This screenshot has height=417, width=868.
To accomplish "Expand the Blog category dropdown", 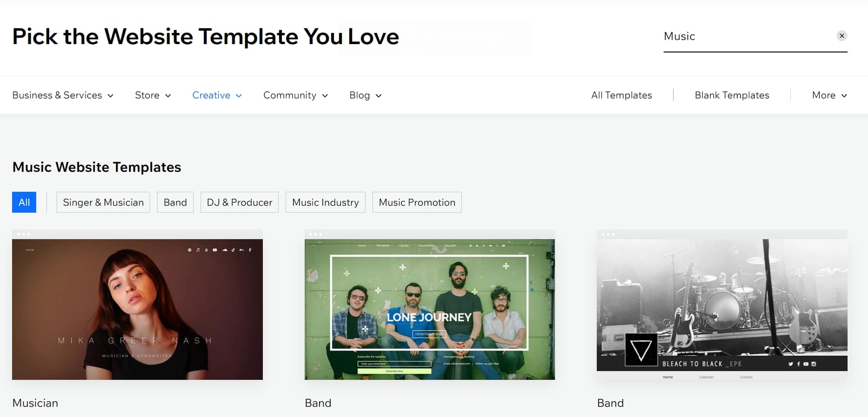I will click(365, 95).
